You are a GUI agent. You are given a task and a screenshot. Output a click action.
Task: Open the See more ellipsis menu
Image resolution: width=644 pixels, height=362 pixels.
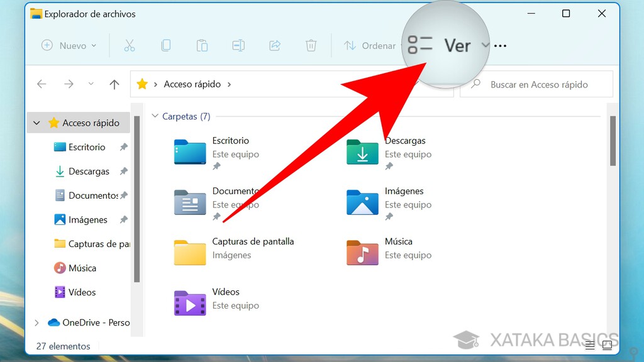pos(501,45)
